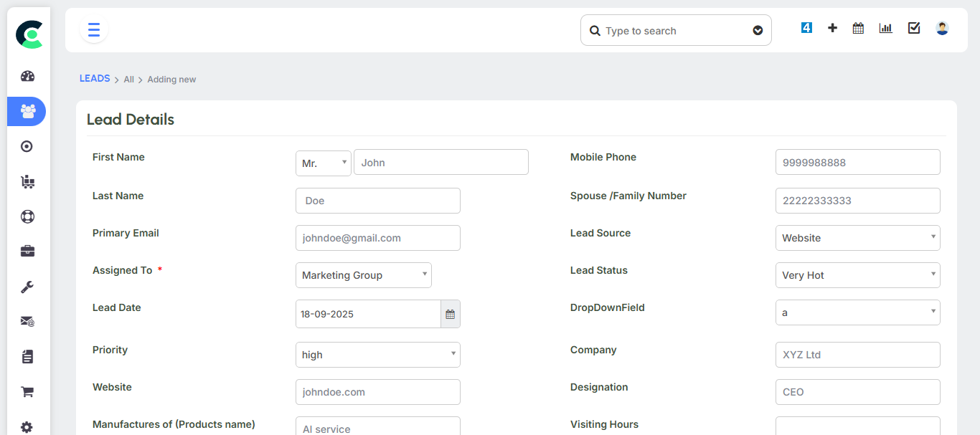Click the hamburger menu icon

pyautogui.click(x=93, y=29)
